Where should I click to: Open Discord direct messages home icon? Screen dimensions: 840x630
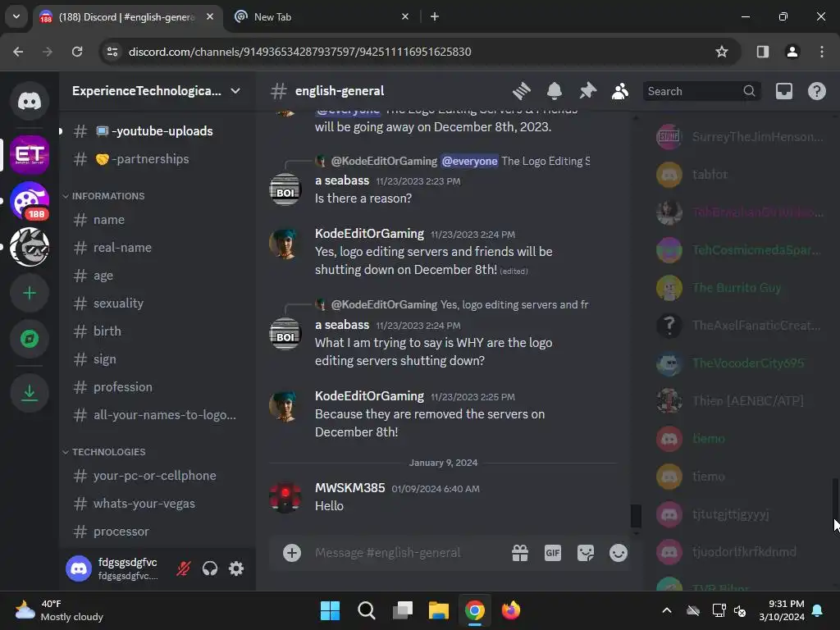tap(30, 101)
